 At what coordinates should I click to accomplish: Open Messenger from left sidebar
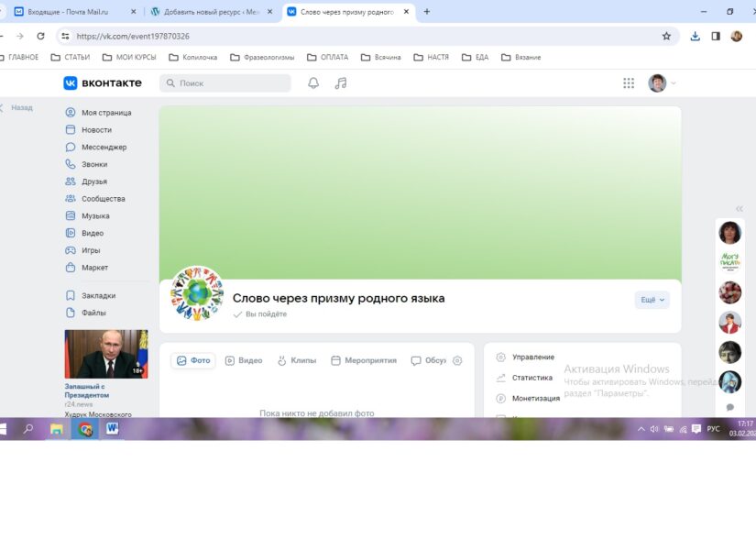pos(104,148)
